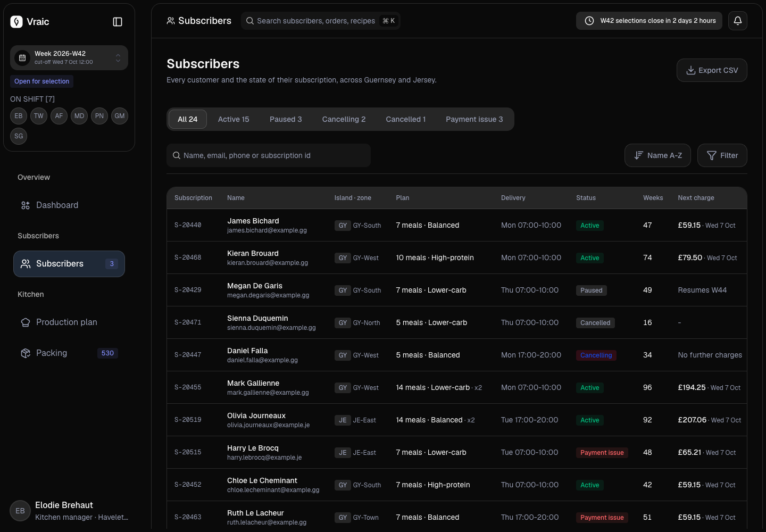Image resolution: width=766 pixels, height=532 pixels.
Task: Click the W42 selections close banner
Action: [x=649, y=21]
